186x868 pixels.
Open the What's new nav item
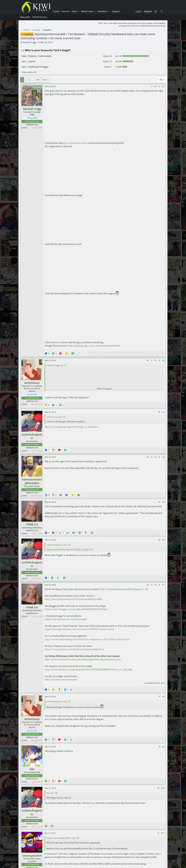(x=87, y=11)
